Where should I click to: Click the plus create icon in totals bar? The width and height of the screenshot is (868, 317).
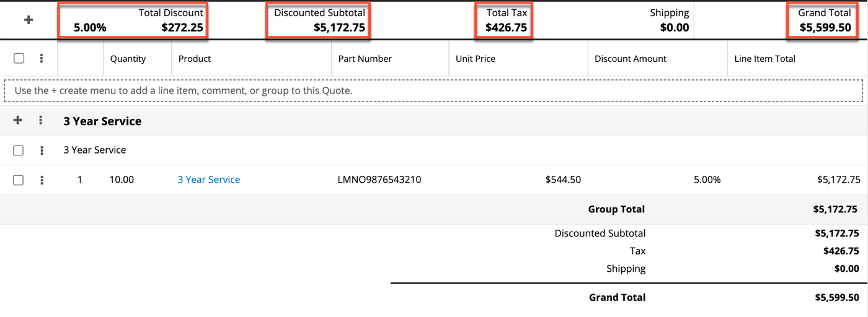(x=29, y=20)
